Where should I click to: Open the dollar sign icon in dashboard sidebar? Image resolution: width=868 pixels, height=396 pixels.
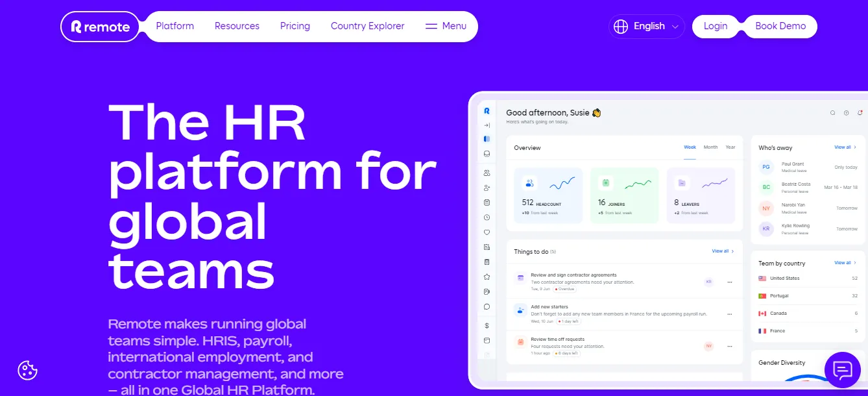tap(487, 325)
